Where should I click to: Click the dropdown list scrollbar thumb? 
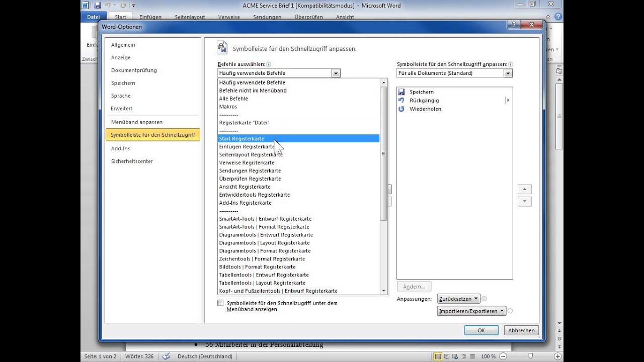click(x=384, y=153)
